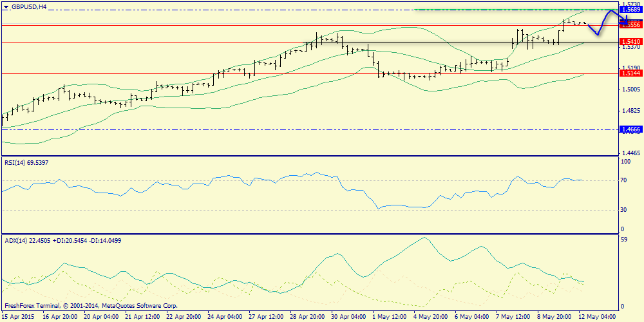Click the 70 level on RSI scale
The height and width of the screenshot is (322, 644).
coord(624,180)
